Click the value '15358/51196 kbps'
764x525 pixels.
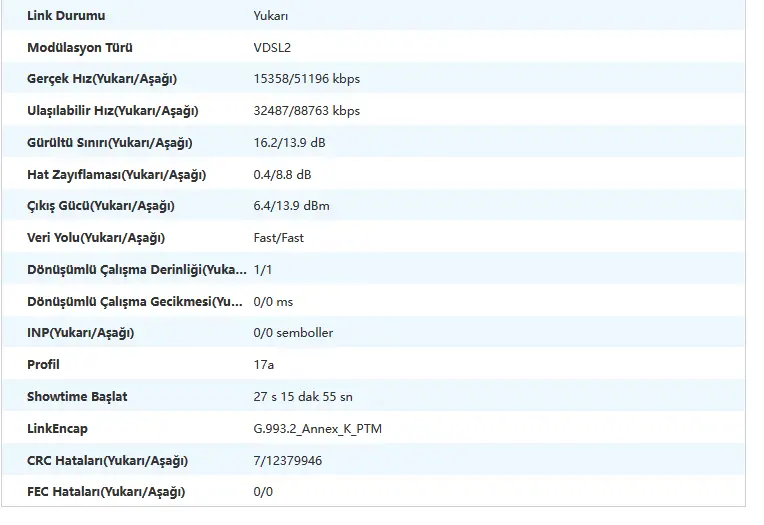(306, 78)
